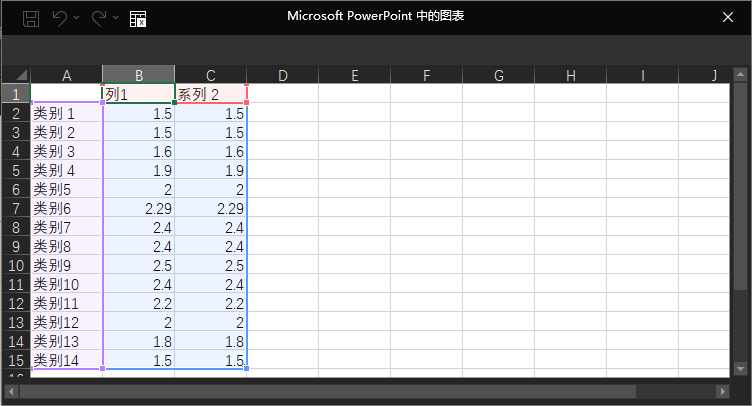Select value 2.29 in column B
Screen dimensions: 752x406
point(139,208)
